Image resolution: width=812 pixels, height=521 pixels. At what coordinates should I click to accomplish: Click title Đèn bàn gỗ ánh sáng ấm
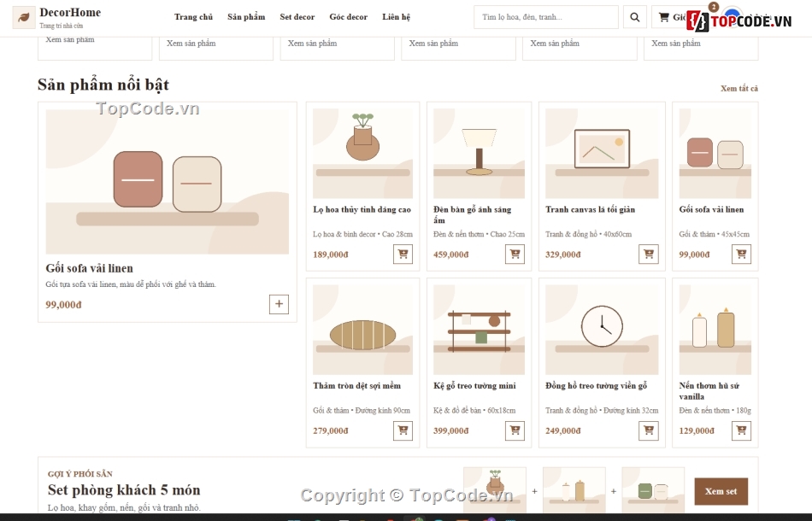pyautogui.click(x=473, y=214)
